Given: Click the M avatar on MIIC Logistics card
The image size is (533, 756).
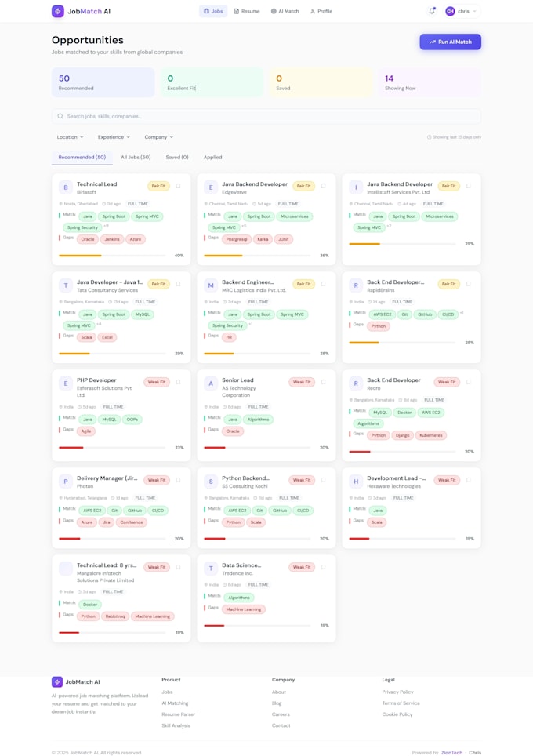Looking at the screenshot, I should coord(211,285).
